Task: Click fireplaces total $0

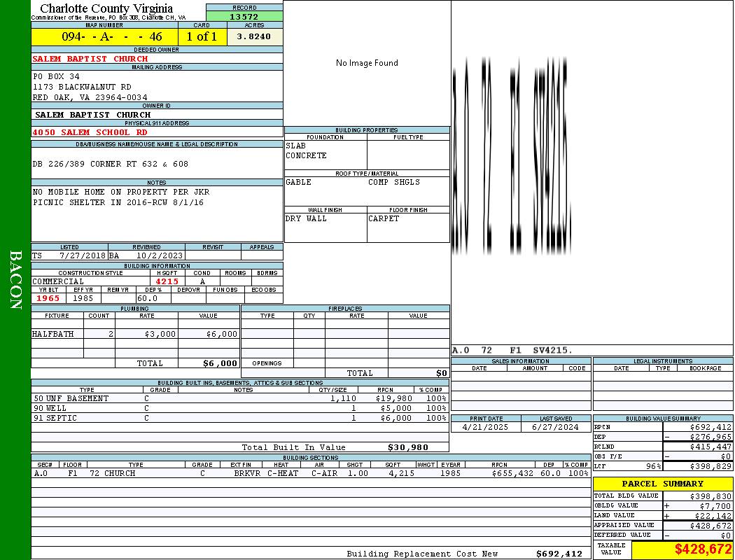Action: point(442,374)
